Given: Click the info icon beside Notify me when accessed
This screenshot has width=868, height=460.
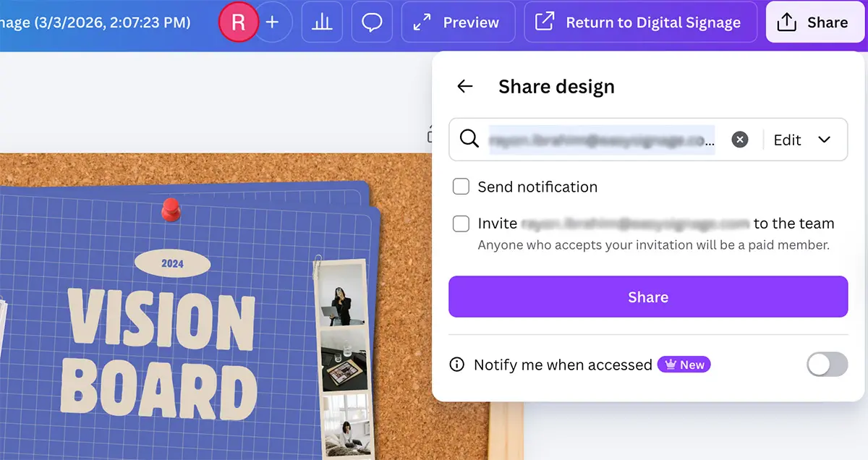Looking at the screenshot, I should point(456,365).
